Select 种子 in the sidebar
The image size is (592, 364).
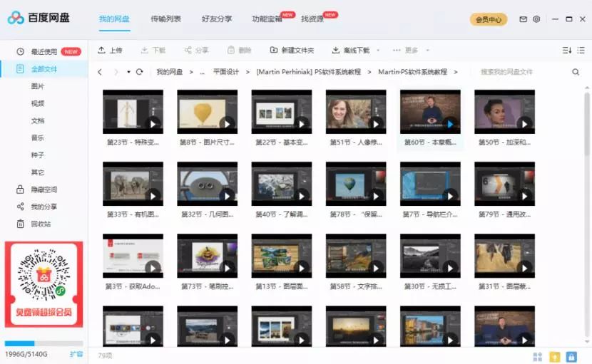pyautogui.click(x=37, y=155)
